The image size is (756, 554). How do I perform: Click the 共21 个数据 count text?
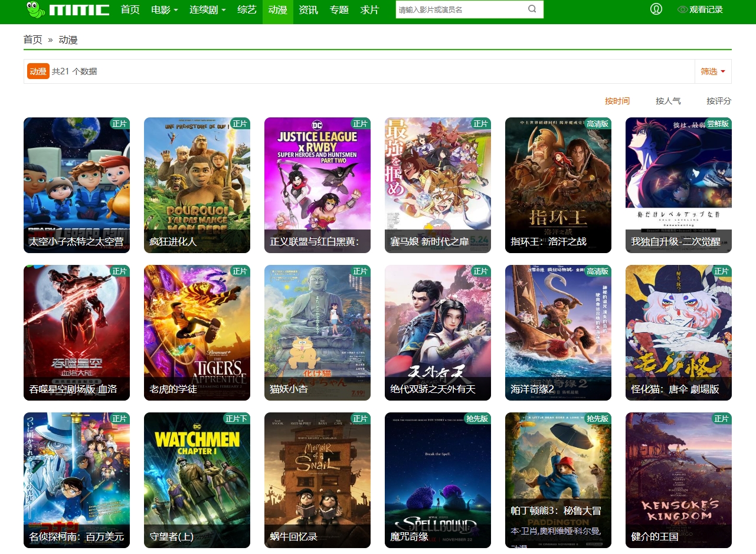tap(74, 71)
